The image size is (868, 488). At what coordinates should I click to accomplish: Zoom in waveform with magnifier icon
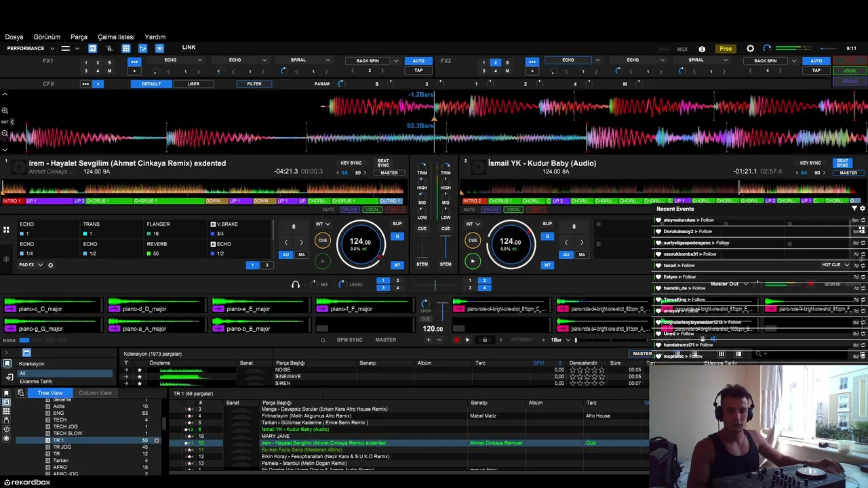pyautogui.click(x=5, y=110)
